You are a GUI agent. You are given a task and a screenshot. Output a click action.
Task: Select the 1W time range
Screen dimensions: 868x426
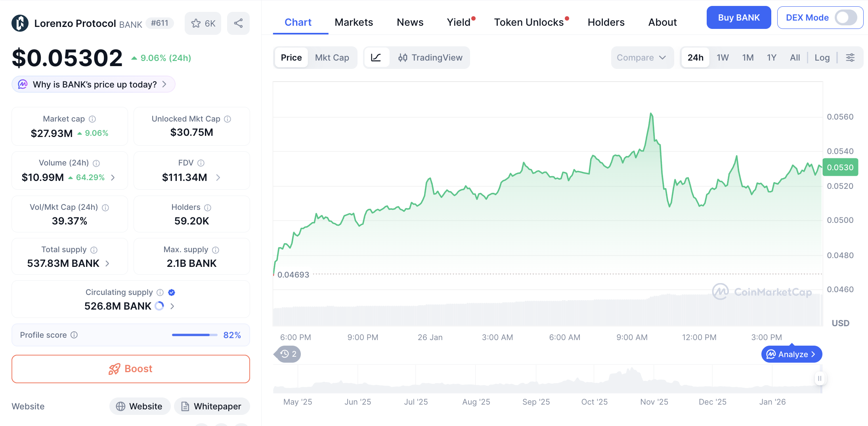click(x=722, y=58)
